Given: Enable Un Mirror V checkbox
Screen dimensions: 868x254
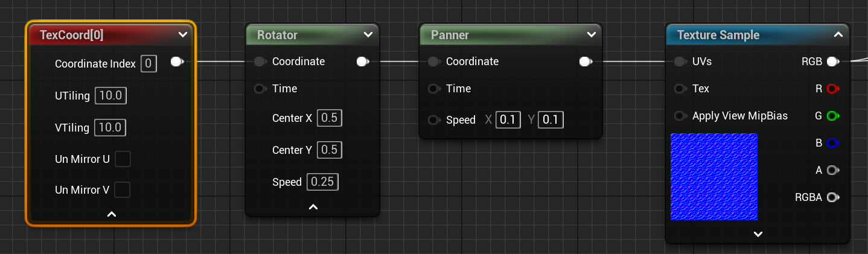Looking at the screenshot, I should point(123,190).
